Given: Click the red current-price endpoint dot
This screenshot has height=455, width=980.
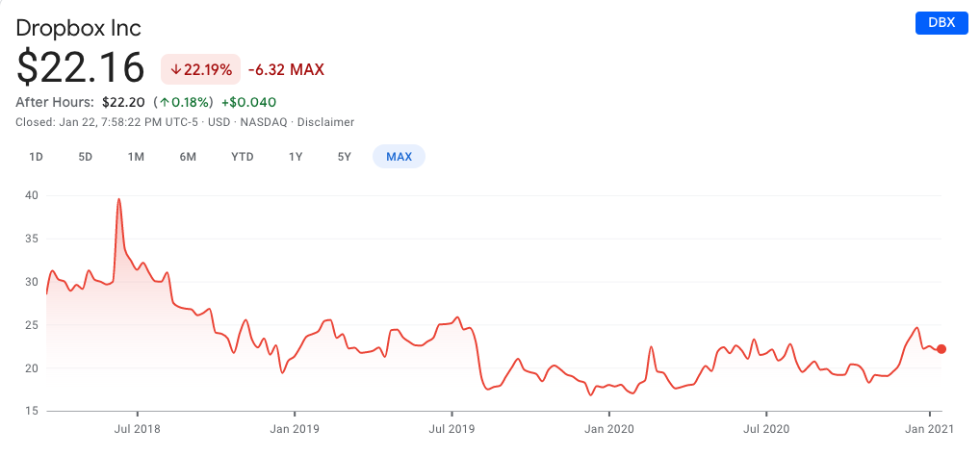Looking at the screenshot, I should click(941, 349).
